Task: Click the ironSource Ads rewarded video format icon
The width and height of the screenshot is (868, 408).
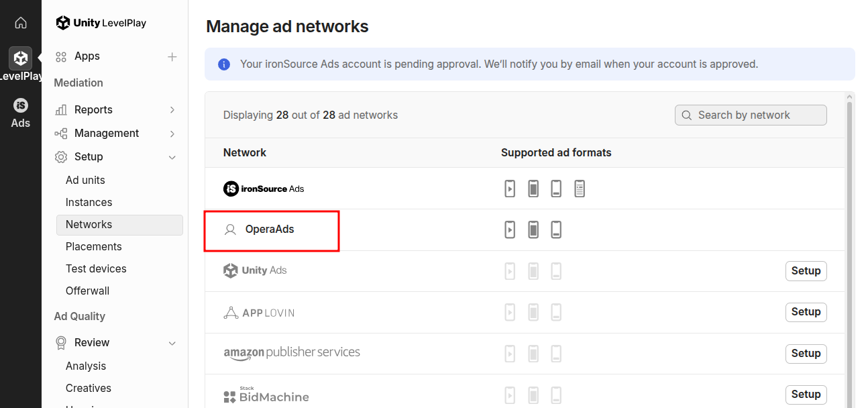Action: 510,189
